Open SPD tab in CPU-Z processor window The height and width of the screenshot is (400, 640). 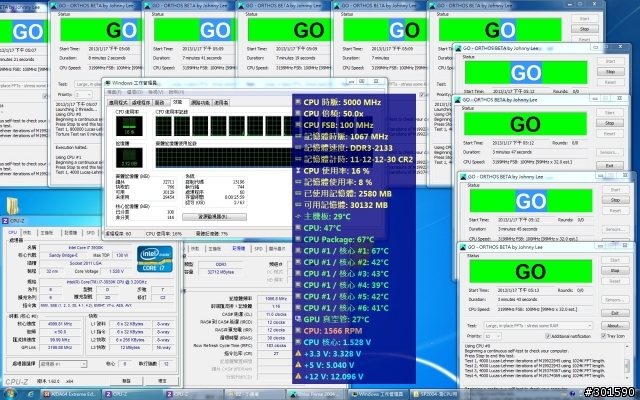90,233
